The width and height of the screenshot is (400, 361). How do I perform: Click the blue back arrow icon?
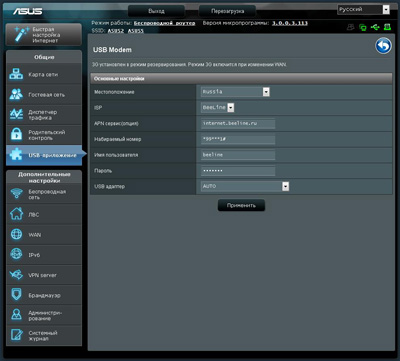click(x=383, y=46)
